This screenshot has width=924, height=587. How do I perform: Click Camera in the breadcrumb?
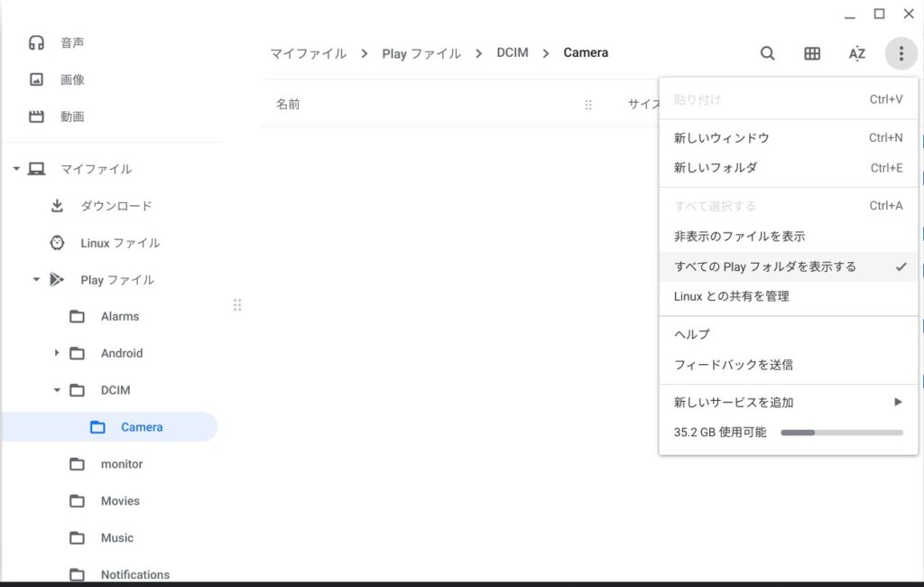(586, 53)
